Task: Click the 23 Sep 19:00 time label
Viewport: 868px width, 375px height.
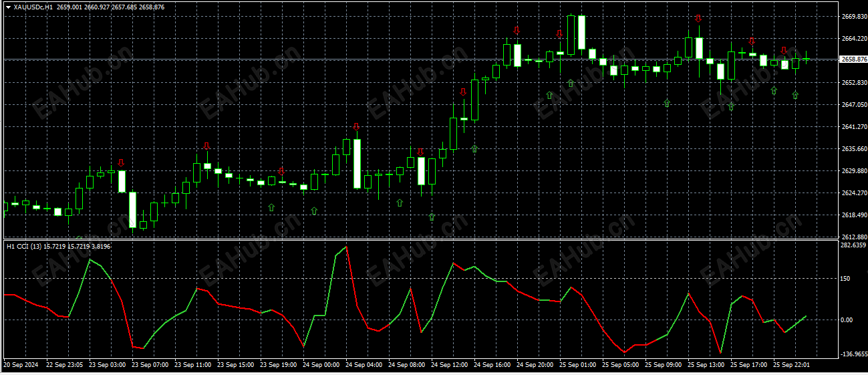Action: point(278,365)
